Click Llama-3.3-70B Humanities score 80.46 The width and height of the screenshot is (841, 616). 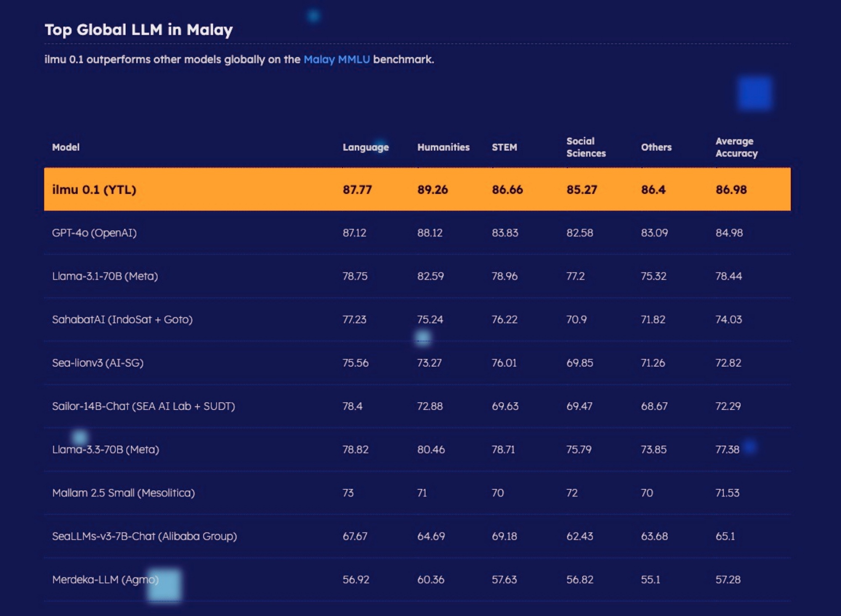pos(431,449)
